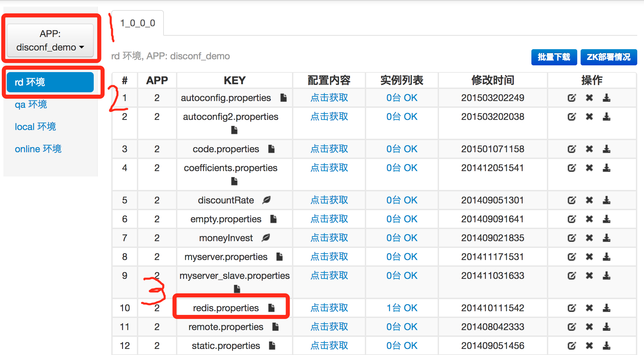Image resolution: width=644 pixels, height=355 pixels.
Task: Edit code.properties config
Action: click(x=572, y=149)
